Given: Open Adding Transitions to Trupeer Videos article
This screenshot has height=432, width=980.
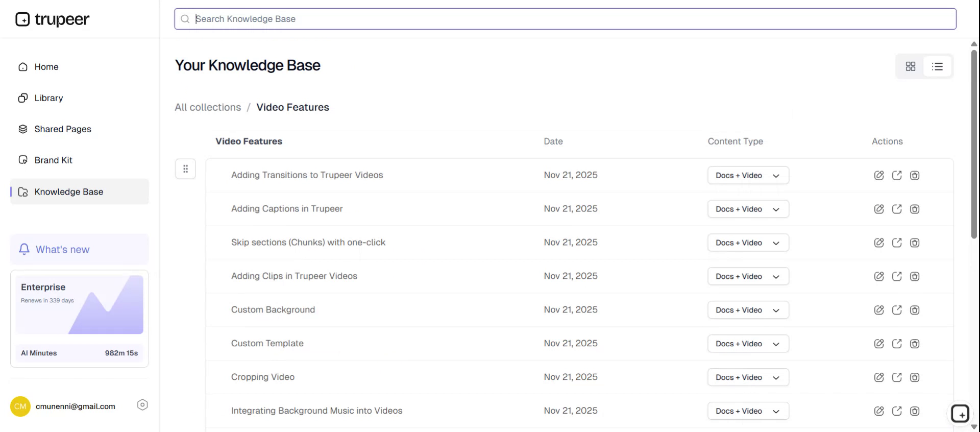Looking at the screenshot, I should (307, 175).
